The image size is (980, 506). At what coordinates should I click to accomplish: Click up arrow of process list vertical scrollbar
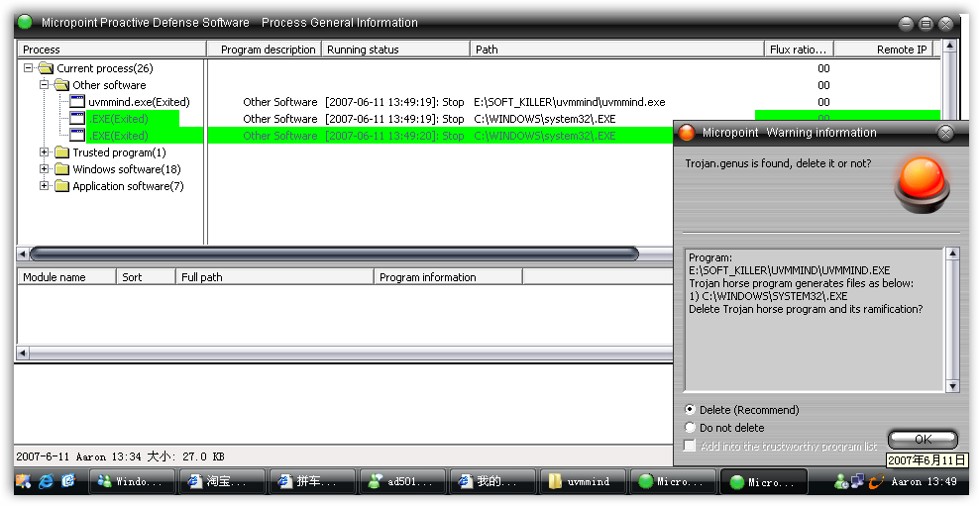(x=949, y=47)
